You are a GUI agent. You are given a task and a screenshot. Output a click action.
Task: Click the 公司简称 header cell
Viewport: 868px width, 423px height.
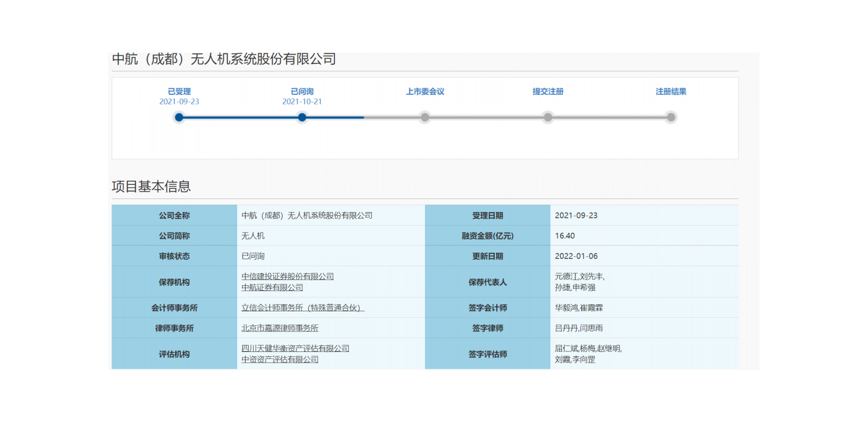(174, 236)
